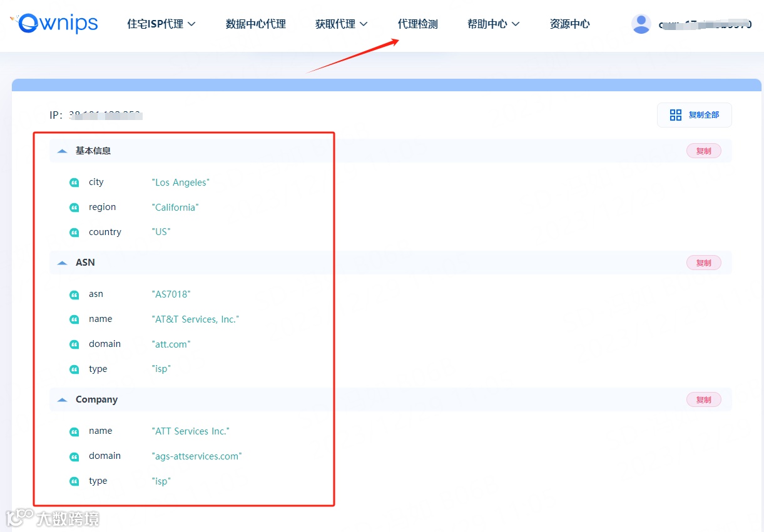Copy the Company section with 复制
This screenshot has width=764, height=532.
[704, 399]
